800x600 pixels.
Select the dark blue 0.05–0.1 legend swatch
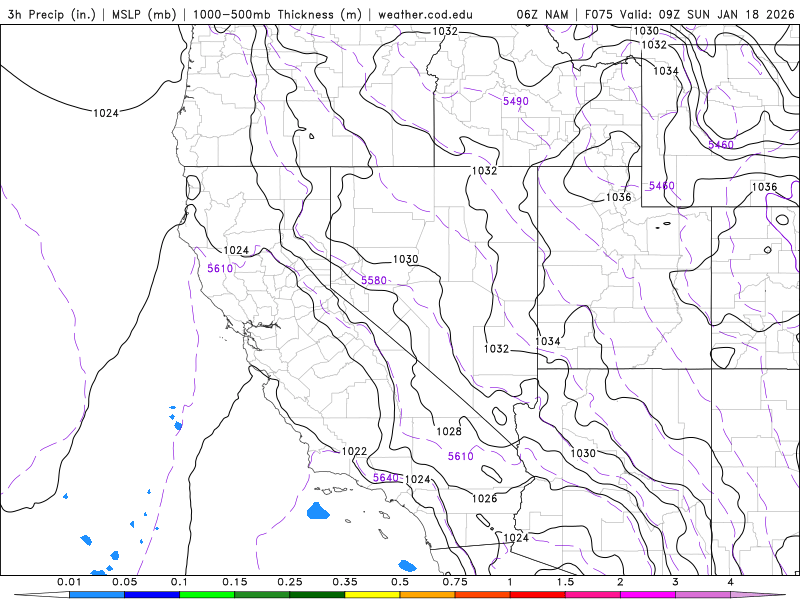[152, 595]
